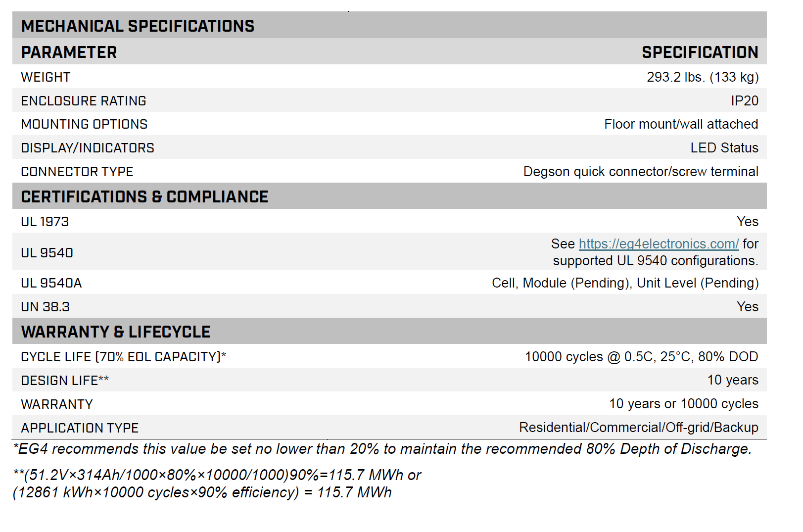
Task: Click the Certifications & Compliance header
Action: [x=144, y=197]
